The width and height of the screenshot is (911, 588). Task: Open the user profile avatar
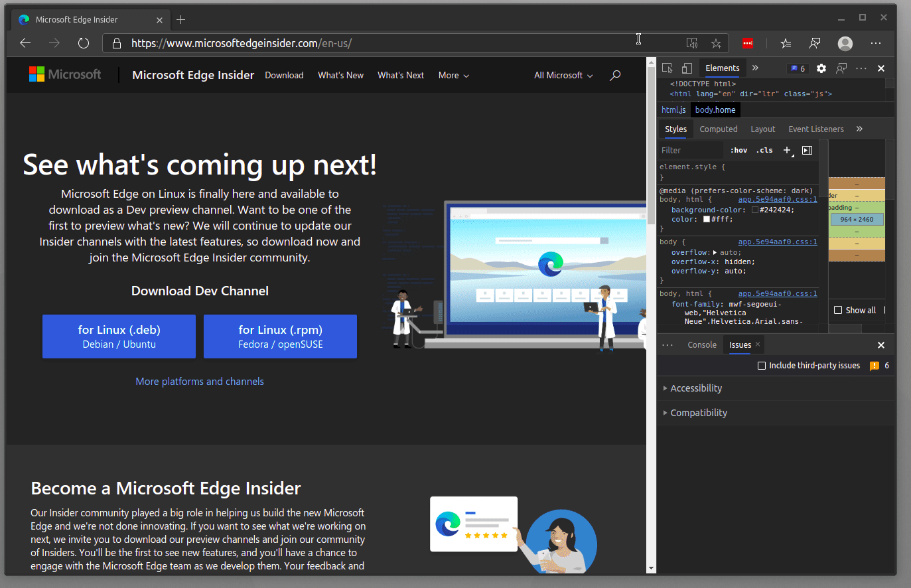[845, 43]
